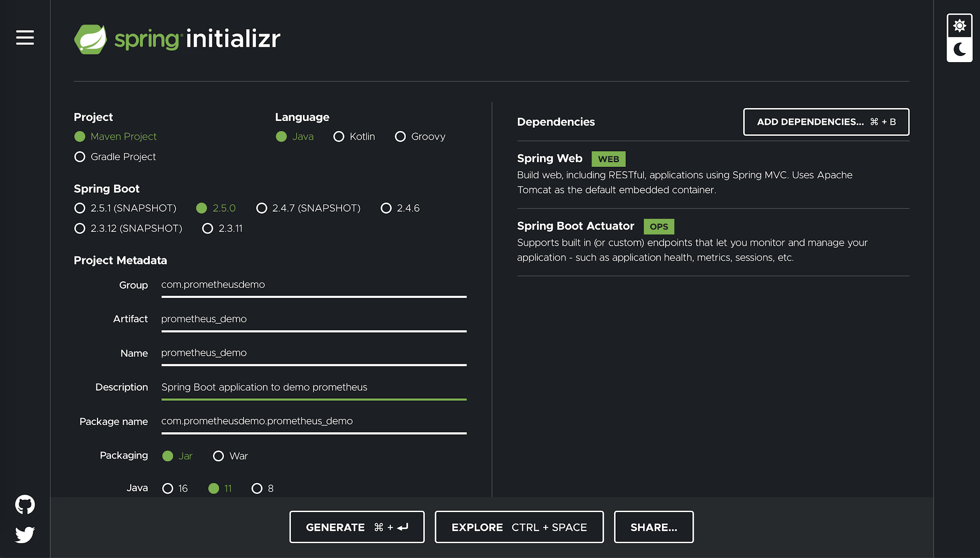Open the GitHub repository icon
980x558 pixels.
(24, 503)
